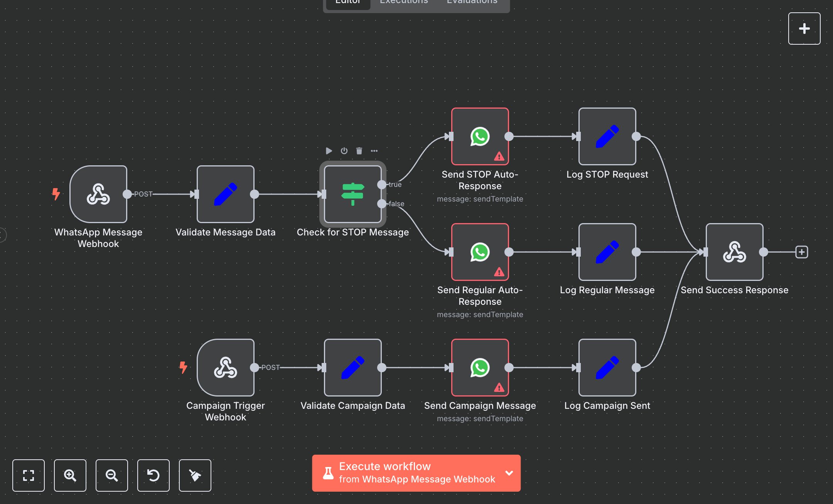Click the Execute workflow button
Screen dimensions: 833x504
pos(405,473)
